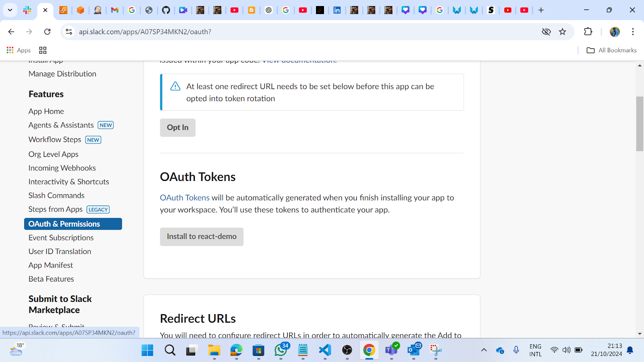Open the Windows Start menu
644x362 pixels.
147,350
